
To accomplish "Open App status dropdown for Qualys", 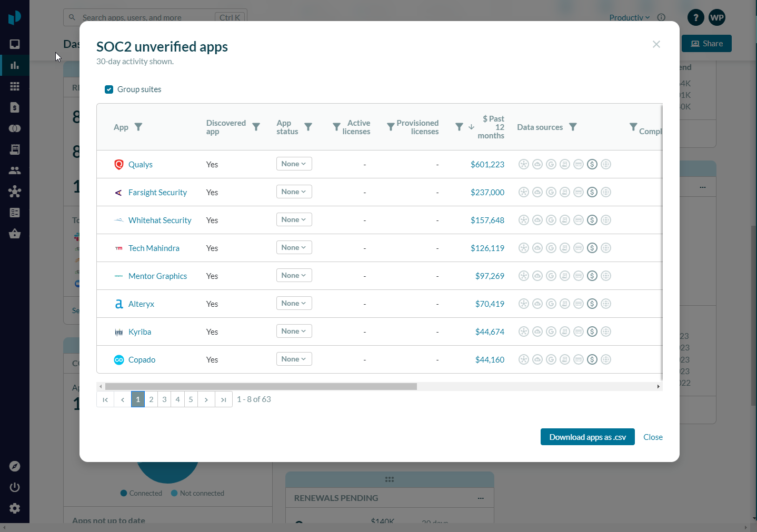I will pos(294,164).
